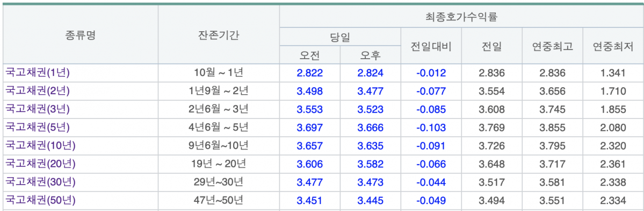Select the 9년6월~10년 maturity cell
644x211 pixels.
coord(219,146)
